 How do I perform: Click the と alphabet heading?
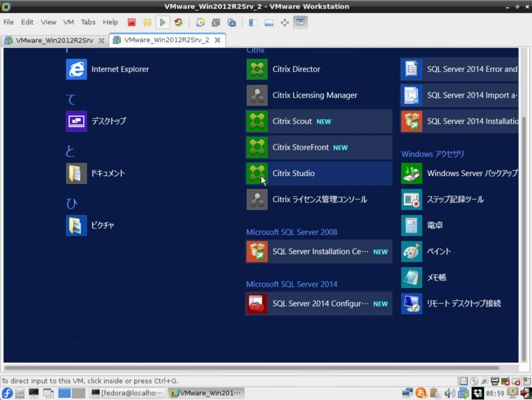(x=70, y=151)
